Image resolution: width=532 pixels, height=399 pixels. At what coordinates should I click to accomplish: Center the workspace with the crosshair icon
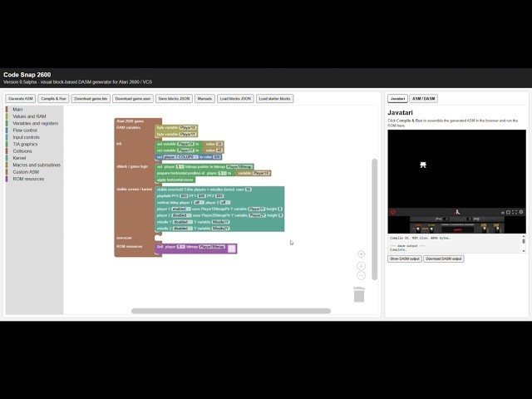coord(361,254)
